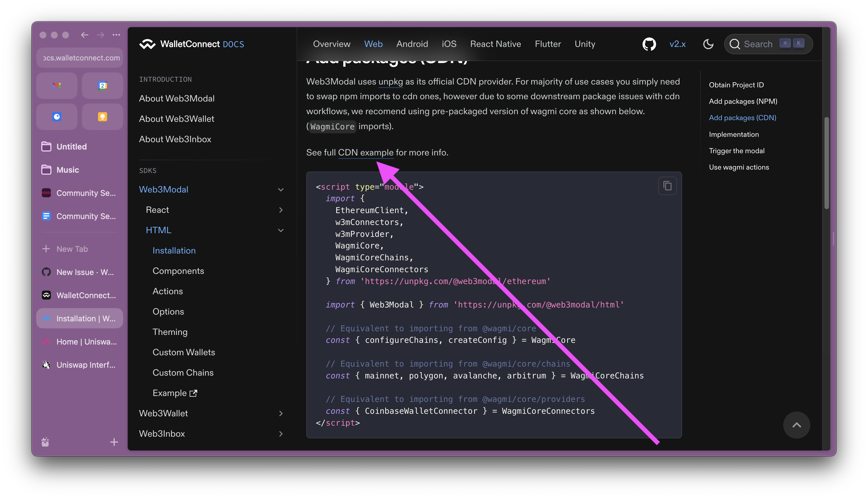Screen dimensions: 868x498
Task: Open the Gmail pinned tab
Action: pyautogui.click(x=57, y=86)
